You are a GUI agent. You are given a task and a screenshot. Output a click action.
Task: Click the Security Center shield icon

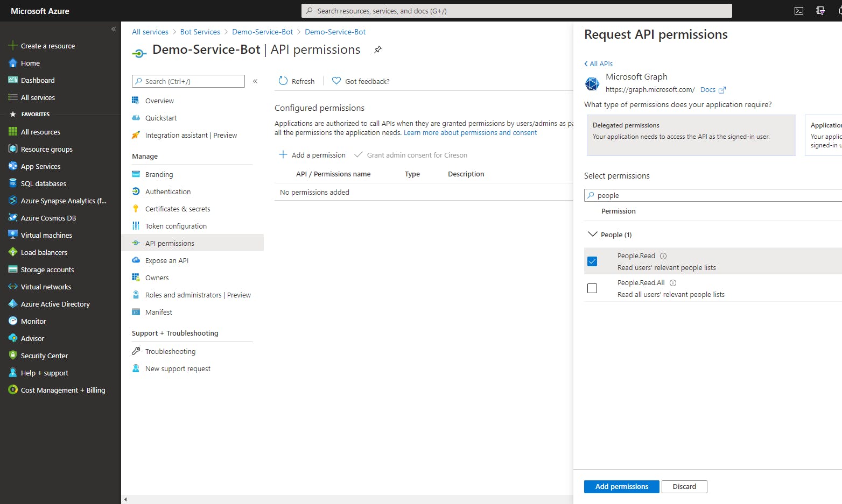[x=13, y=356]
